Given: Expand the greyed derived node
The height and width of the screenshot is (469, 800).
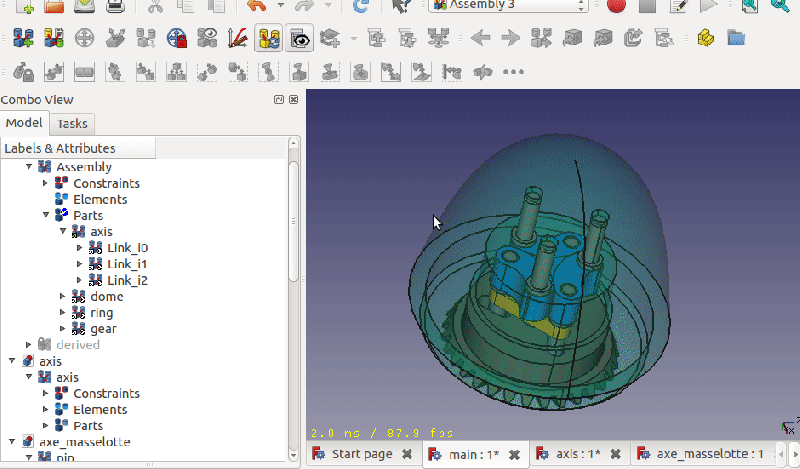Looking at the screenshot, I should coord(29,344).
